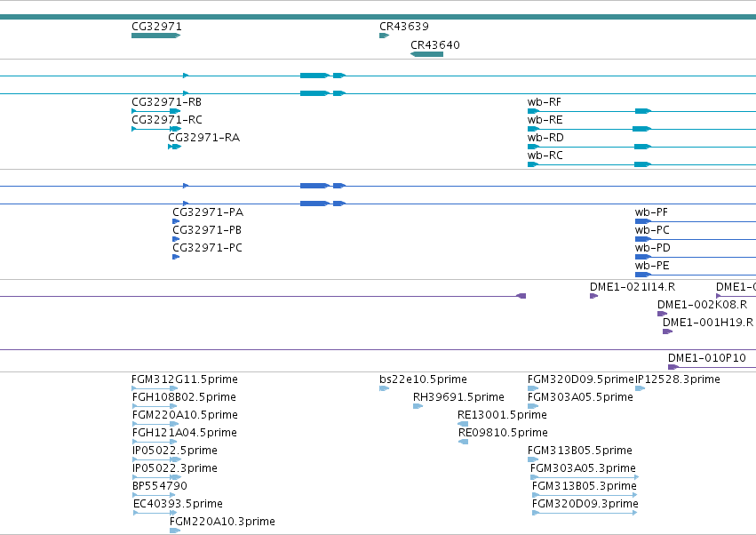Image resolution: width=756 pixels, height=535 pixels.
Task: Click the purple arrow below DME1-021I14.R
Action: (593, 296)
